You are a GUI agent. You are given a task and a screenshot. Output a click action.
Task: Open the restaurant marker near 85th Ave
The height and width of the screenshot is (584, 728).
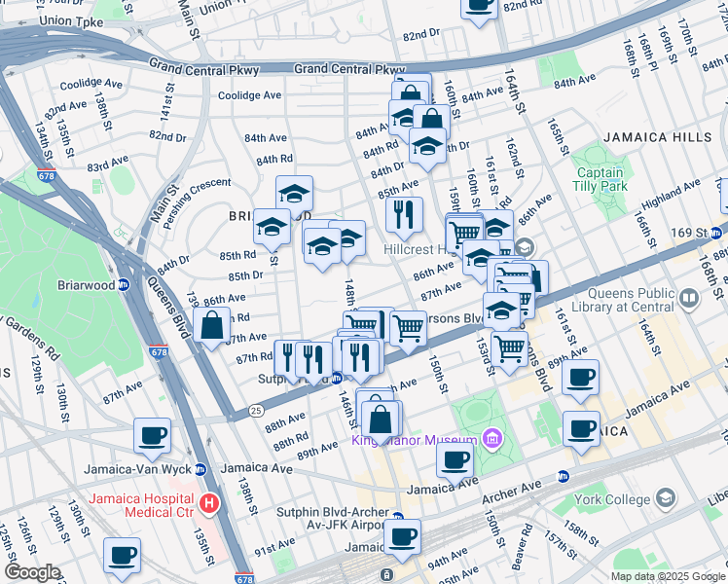tap(404, 213)
